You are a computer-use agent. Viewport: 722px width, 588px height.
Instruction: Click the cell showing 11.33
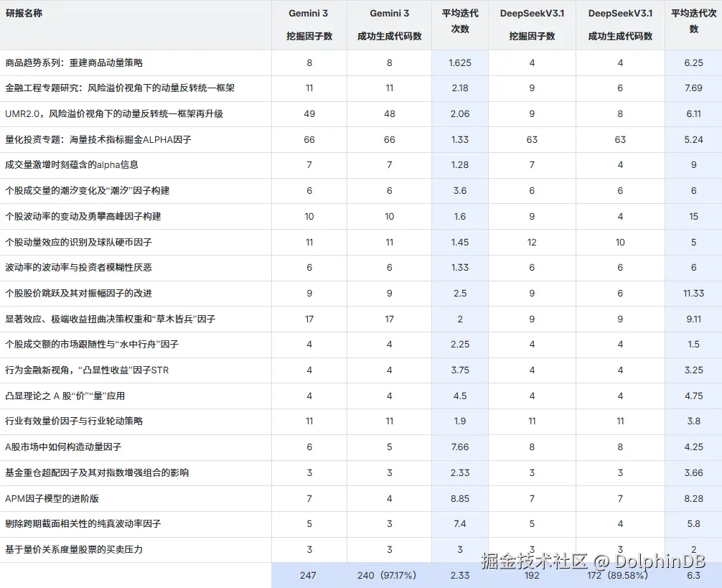click(693, 294)
